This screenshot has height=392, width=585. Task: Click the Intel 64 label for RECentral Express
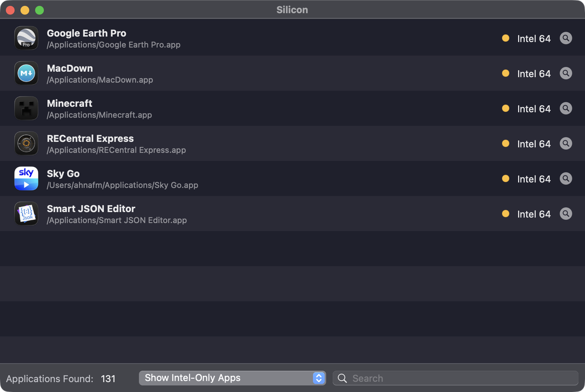coord(534,144)
